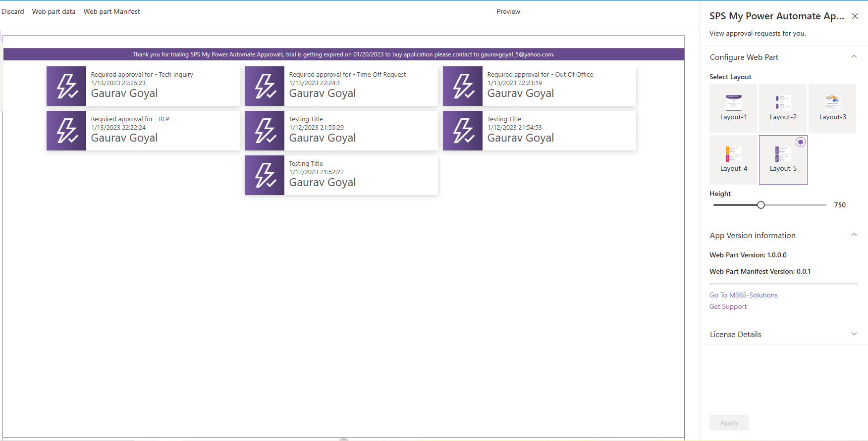Click approval icon on 21:52:22 Testing Title card

point(265,175)
